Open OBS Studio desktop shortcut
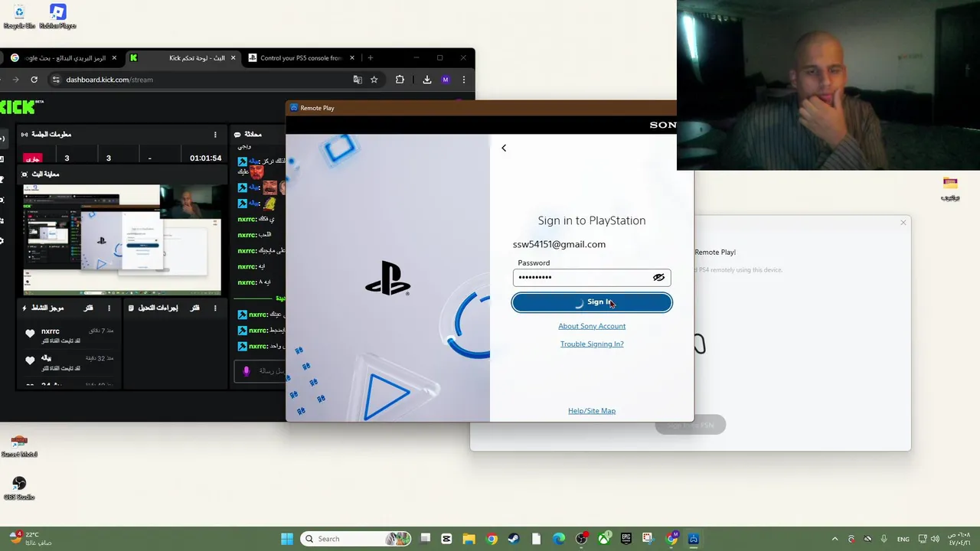The image size is (980, 551). (x=19, y=488)
